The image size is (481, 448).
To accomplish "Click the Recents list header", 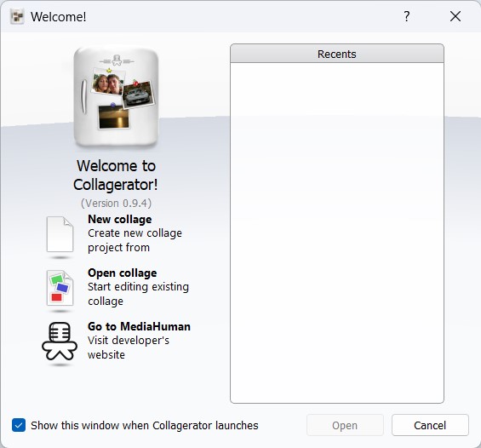I will [337, 54].
